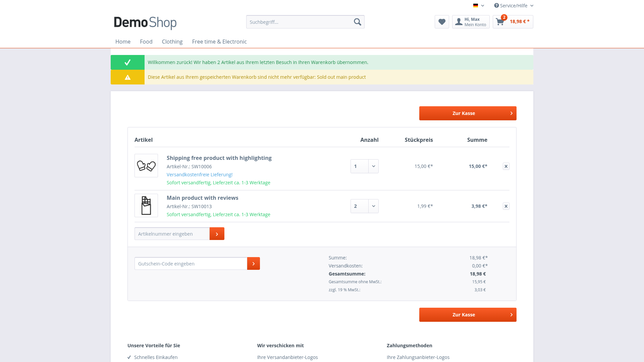Click the green welcome back message
The image size is (644, 362).
click(322, 62)
